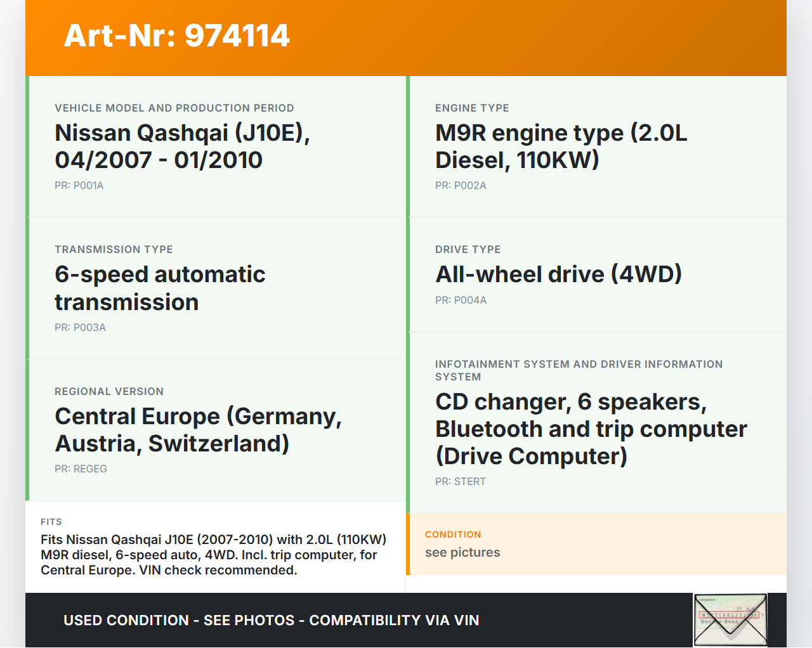This screenshot has width=812, height=648.
Task: Click the orange CONDITION label
Action: 453,535
